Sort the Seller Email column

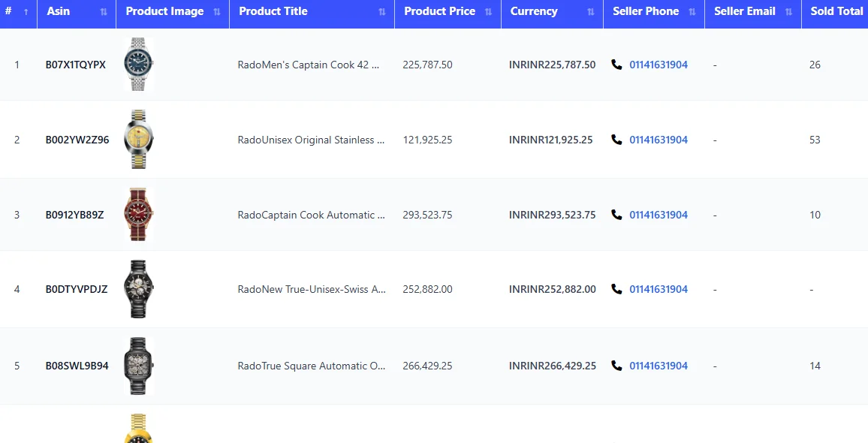788,11
